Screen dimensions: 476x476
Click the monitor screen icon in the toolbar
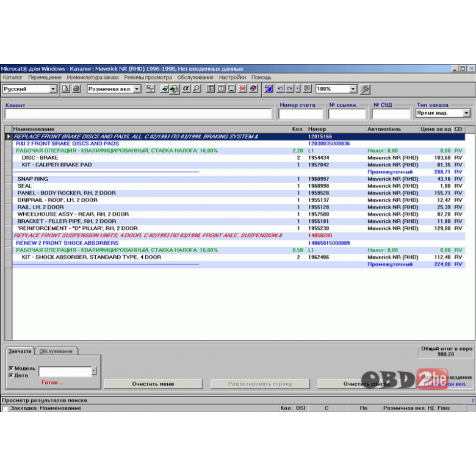pyautogui.click(x=232, y=88)
